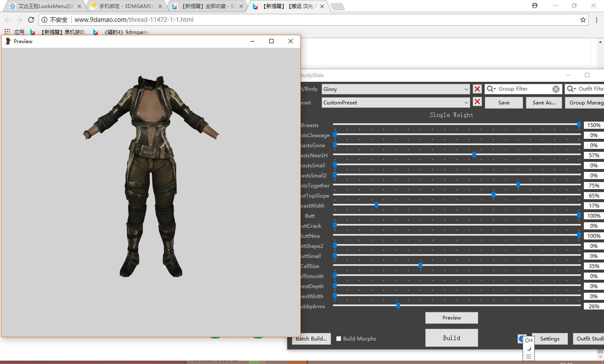Maximize the Preview window

pos(271,41)
